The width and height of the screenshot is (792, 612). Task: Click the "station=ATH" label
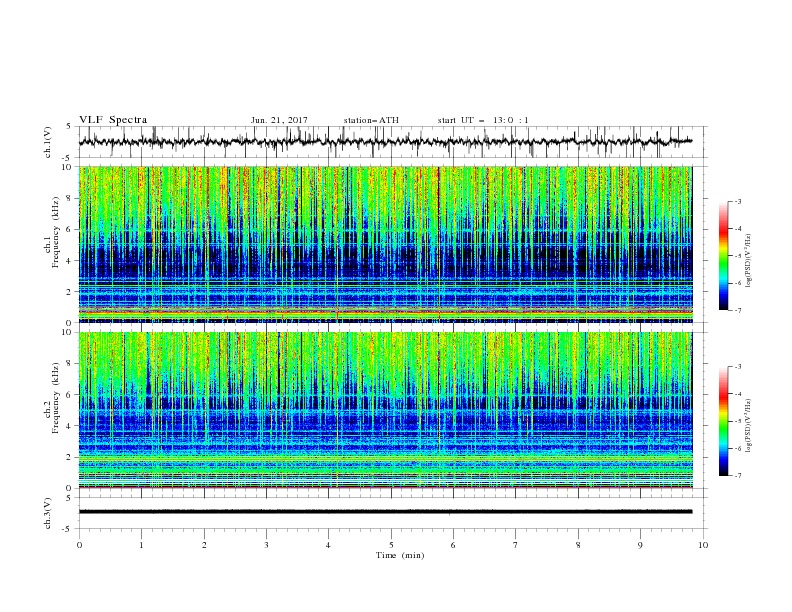(371, 120)
